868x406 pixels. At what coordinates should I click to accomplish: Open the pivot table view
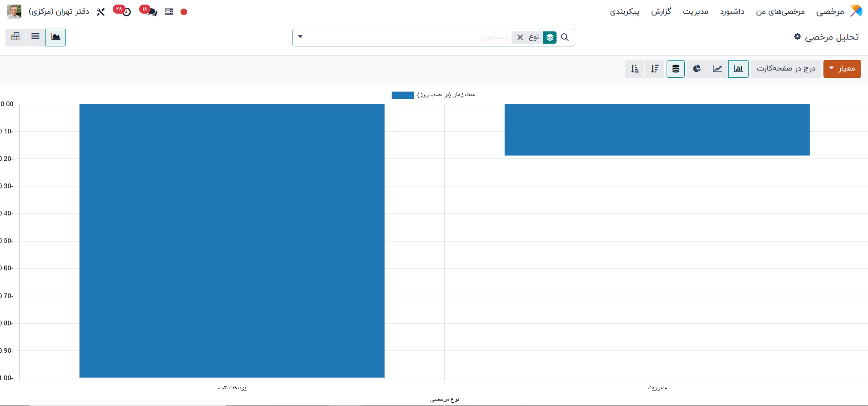(x=15, y=37)
